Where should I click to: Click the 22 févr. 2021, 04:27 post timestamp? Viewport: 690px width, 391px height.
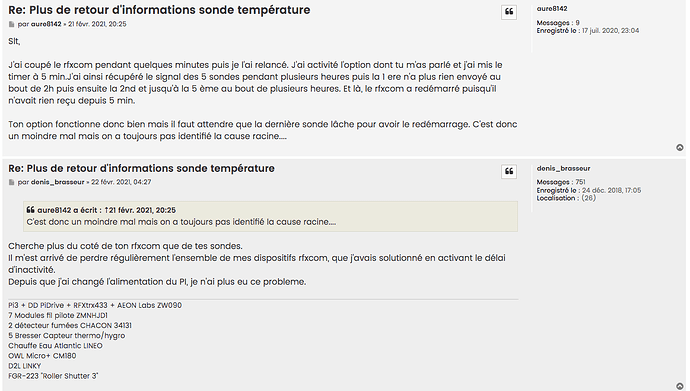(121, 182)
